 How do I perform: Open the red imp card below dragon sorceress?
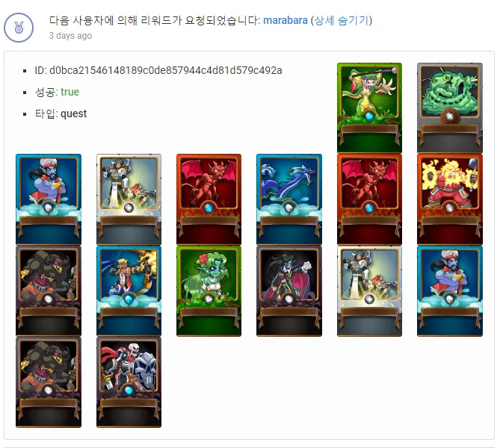(369, 199)
